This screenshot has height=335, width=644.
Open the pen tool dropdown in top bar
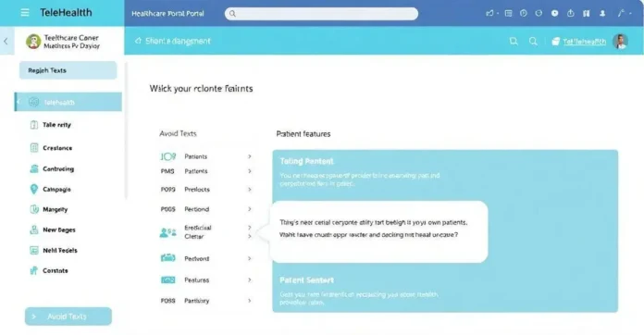coord(624,14)
